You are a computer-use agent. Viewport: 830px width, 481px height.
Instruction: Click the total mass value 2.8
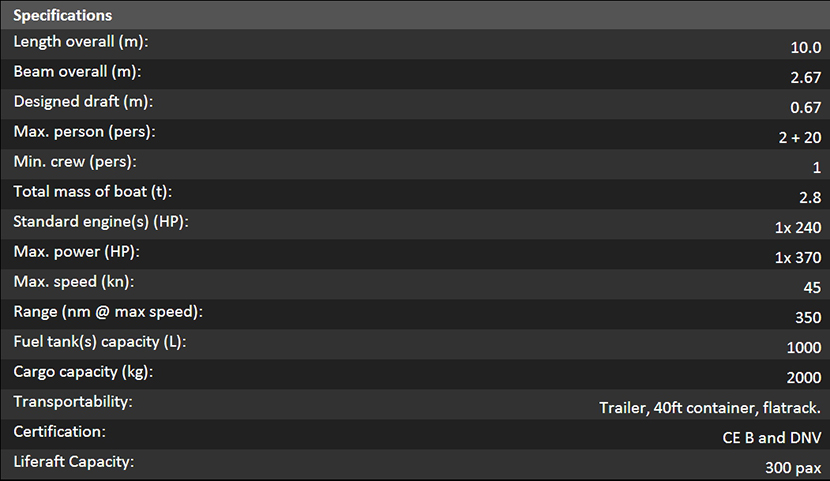(810, 198)
